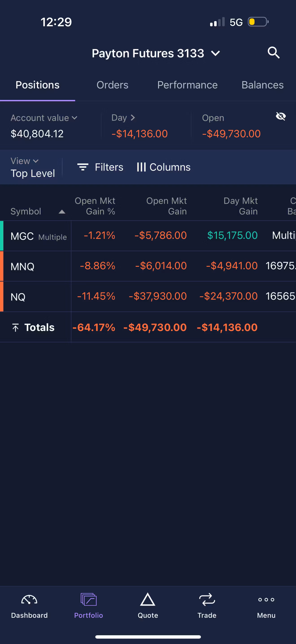
Task: Open the Dashboard gauge icon
Action: coord(29,600)
